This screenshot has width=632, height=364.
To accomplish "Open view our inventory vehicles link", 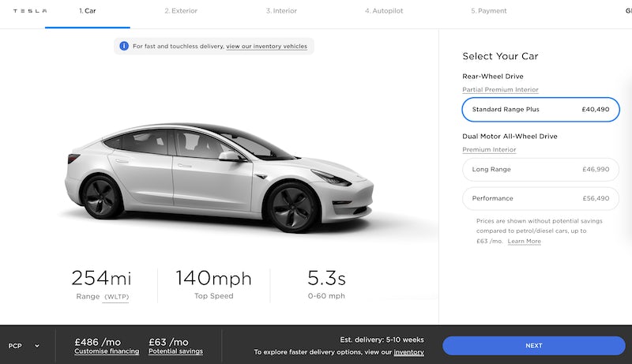I will 266,47.
